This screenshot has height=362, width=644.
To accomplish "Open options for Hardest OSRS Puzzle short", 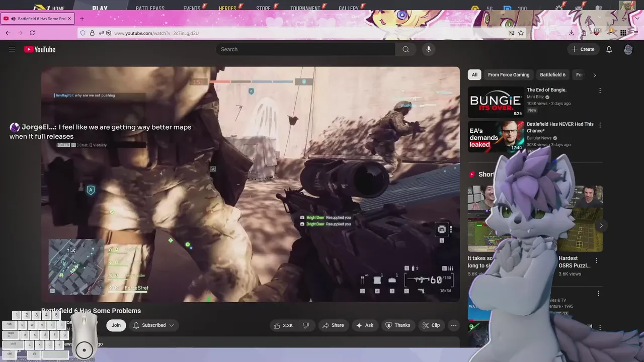I will click(597, 260).
